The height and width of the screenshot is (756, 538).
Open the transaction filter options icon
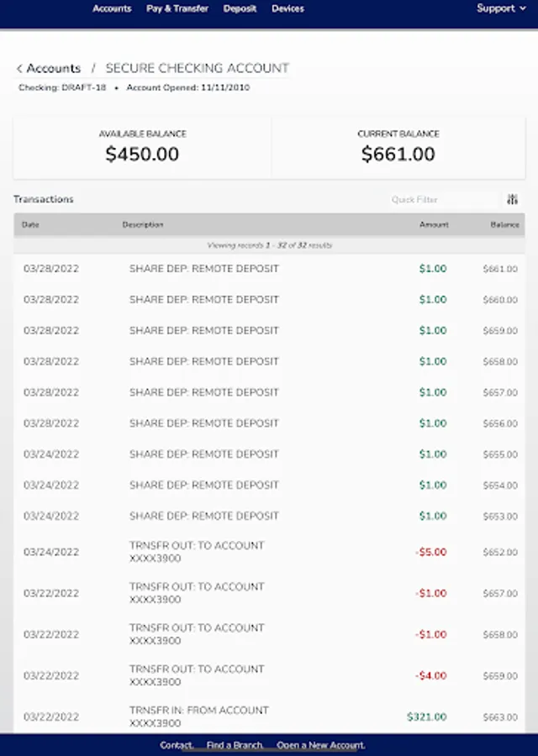point(512,200)
